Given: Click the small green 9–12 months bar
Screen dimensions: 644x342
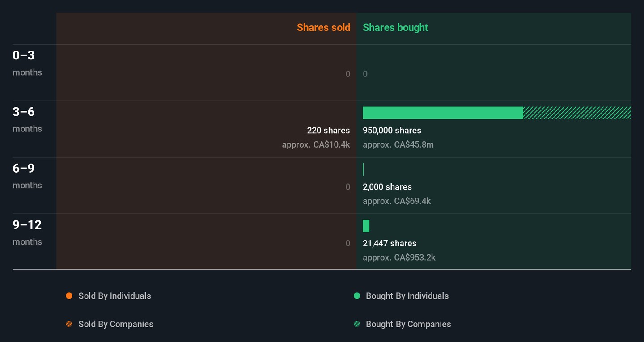Looking at the screenshot, I should pos(366,226).
